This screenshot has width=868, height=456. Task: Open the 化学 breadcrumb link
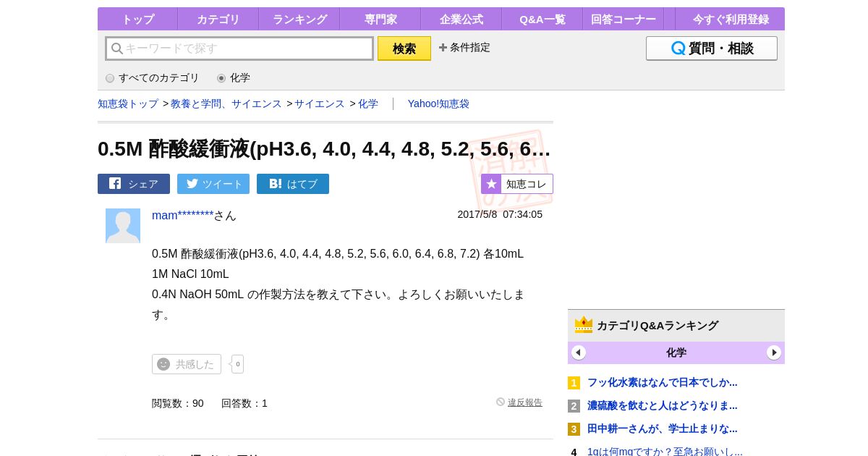click(x=368, y=104)
